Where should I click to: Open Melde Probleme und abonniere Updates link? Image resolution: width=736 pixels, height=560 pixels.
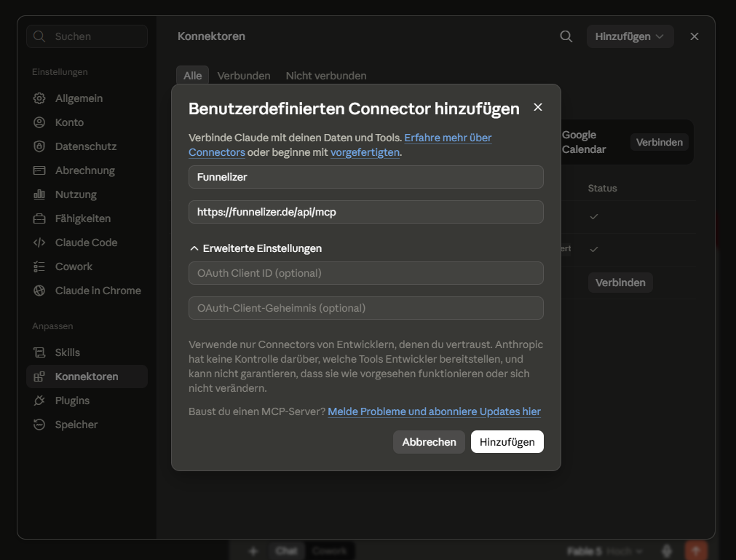point(434,411)
